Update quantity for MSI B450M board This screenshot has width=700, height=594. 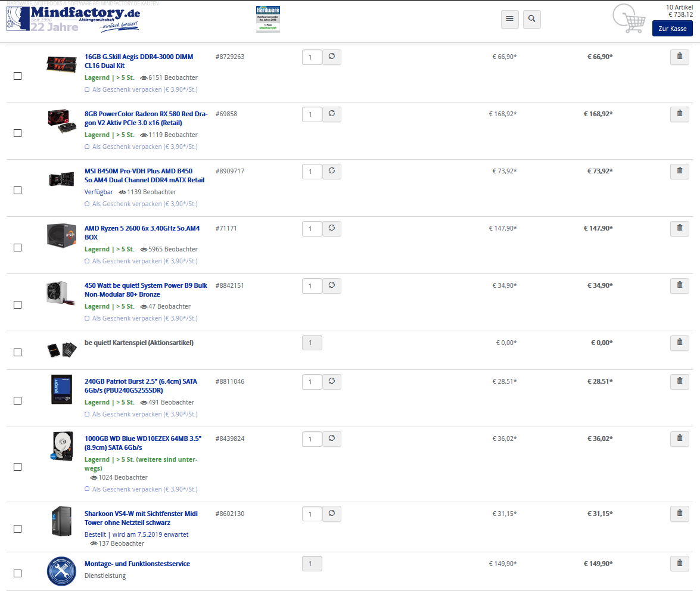(332, 171)
